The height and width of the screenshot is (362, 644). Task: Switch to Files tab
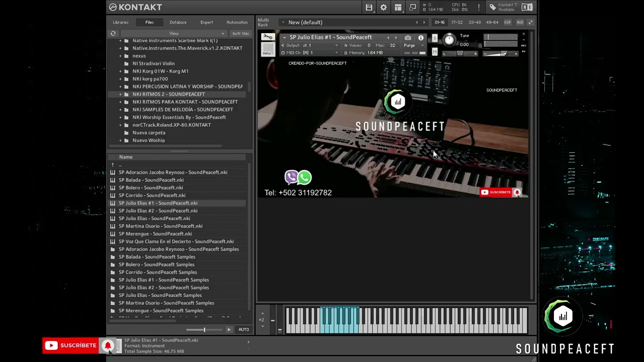tap(149, 22)
